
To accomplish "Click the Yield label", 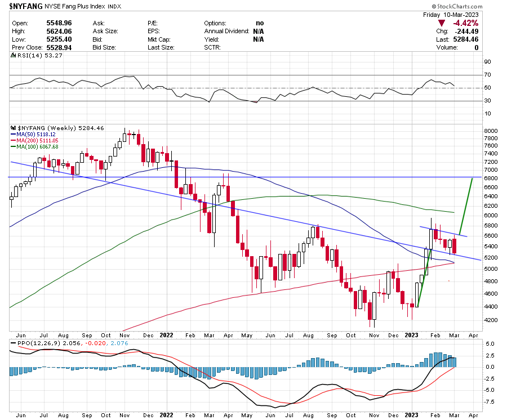I will click(211, 39).
